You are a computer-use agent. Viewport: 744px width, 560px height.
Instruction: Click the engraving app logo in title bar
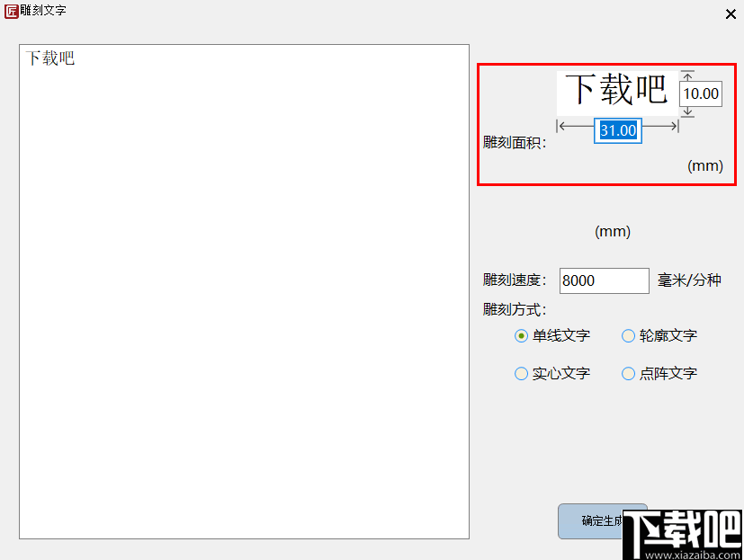[12, 13]
